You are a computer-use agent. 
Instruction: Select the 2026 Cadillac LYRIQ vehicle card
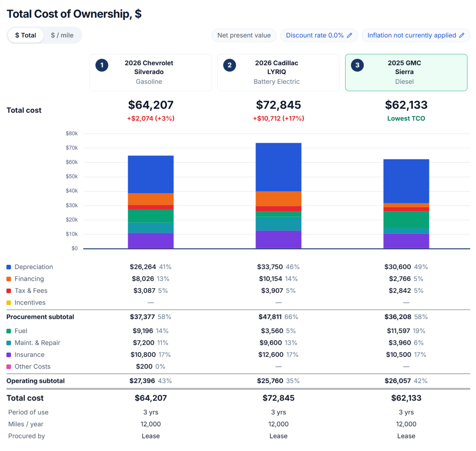[x=278, y=73]
